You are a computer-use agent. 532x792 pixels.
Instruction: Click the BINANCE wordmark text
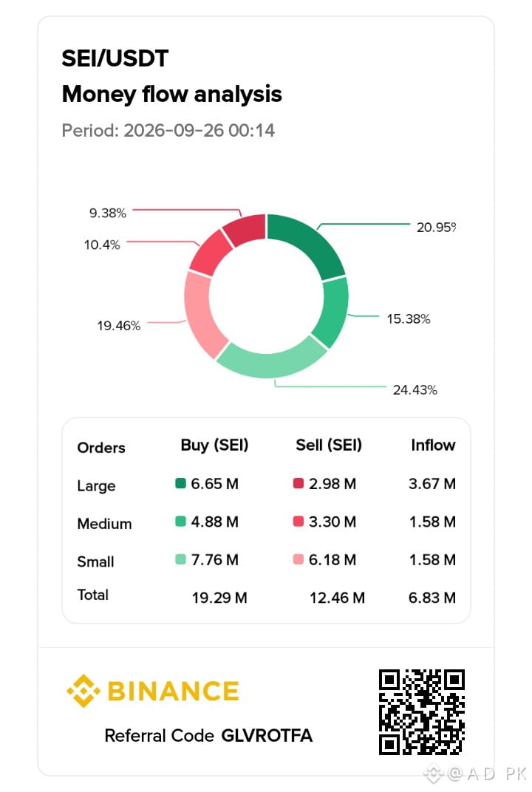coord(174,692)
